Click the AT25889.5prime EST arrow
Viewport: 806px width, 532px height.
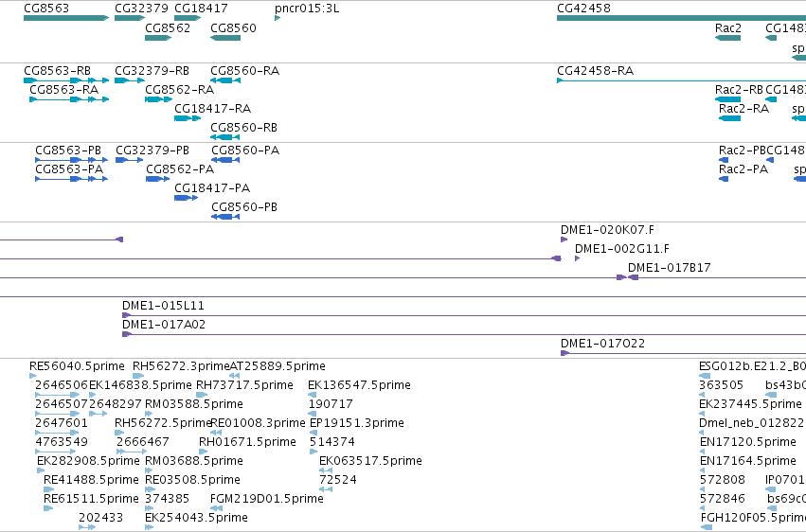click(x=234, y=376)
